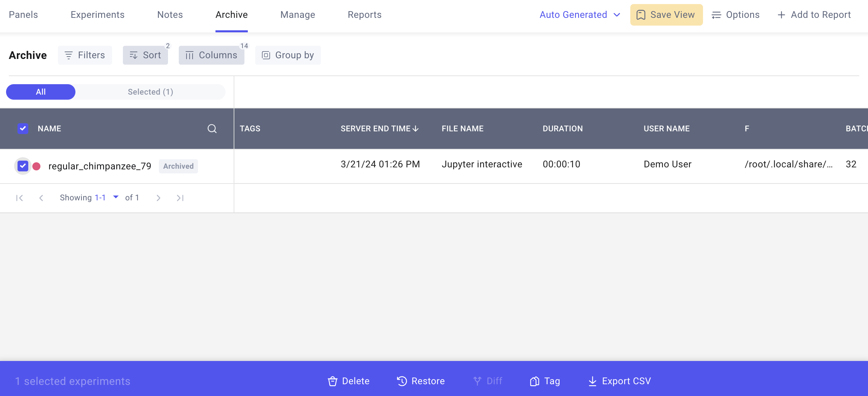
Task: Click the search icon in NAME column header
Action: click(x=211, y=128)
